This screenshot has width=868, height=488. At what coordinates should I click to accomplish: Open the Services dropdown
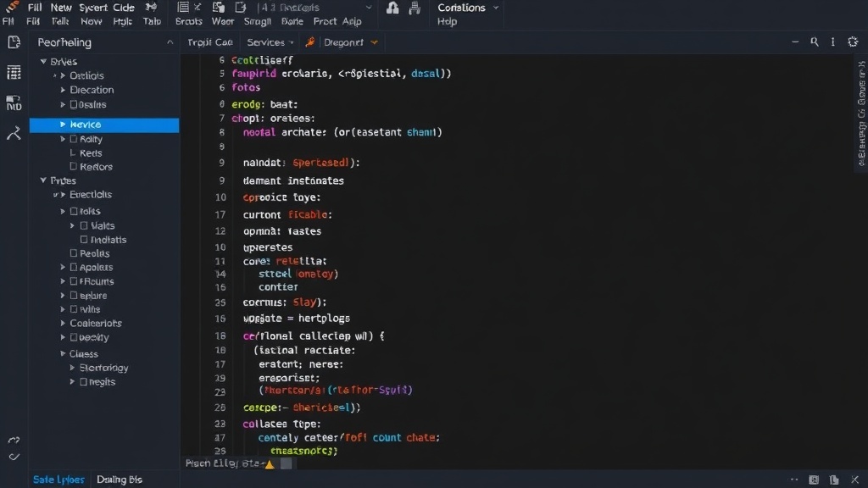(x=270, y=42)
